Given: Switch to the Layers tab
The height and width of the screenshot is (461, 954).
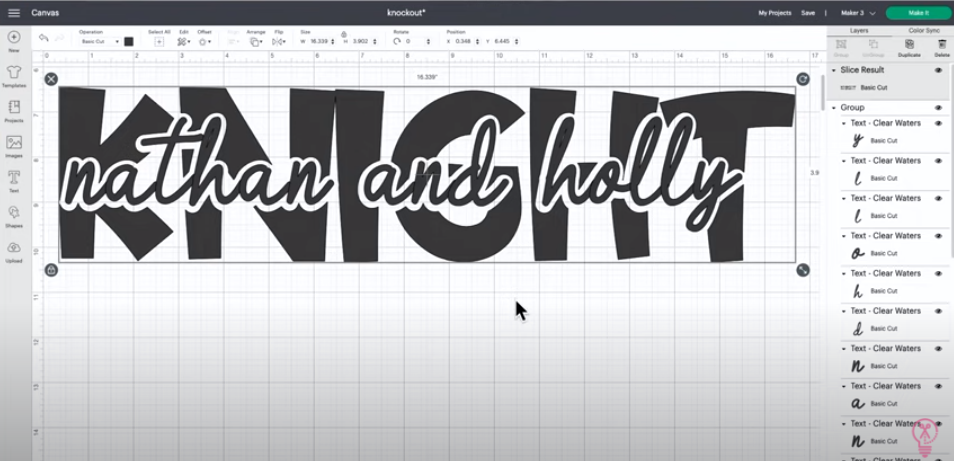Looking at the screenshot, I should click(x=859, y=30).
